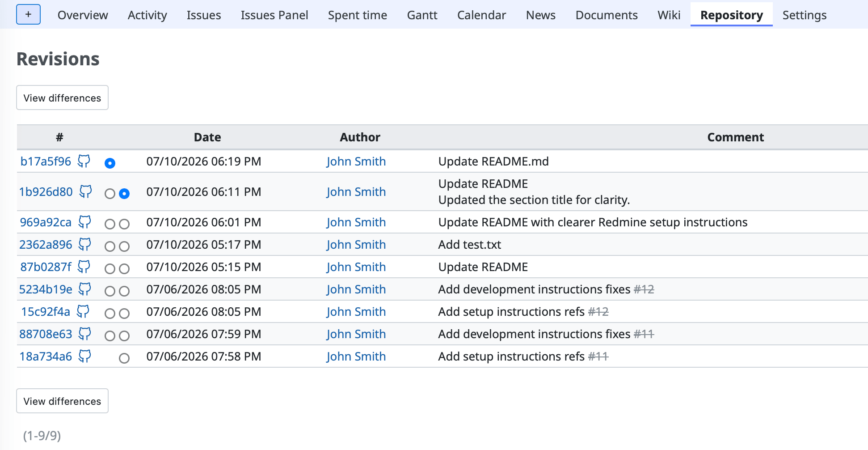Open revision b17a5f96 link
868x450 pixels.
[46, 161]
